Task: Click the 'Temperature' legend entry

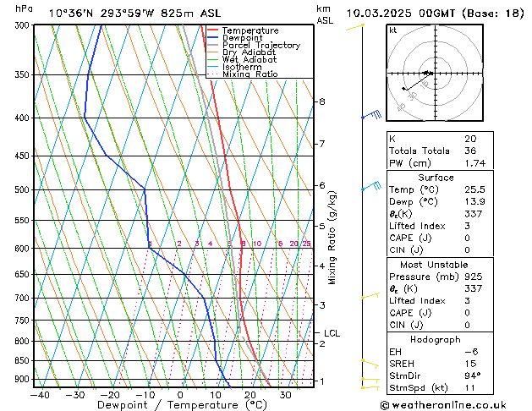Action: pyautogui.click(x=250, y=30)
